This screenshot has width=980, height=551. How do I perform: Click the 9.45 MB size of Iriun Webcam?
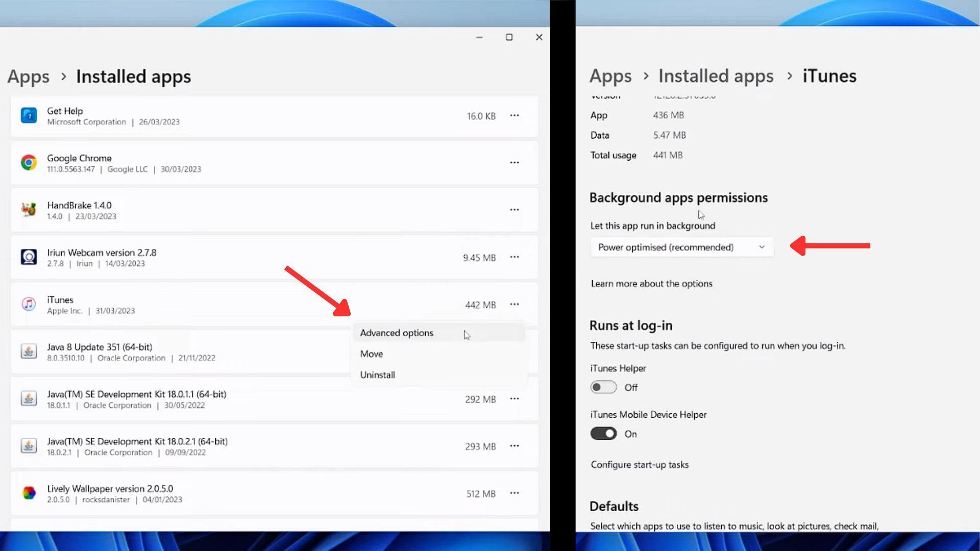[479, 258]
